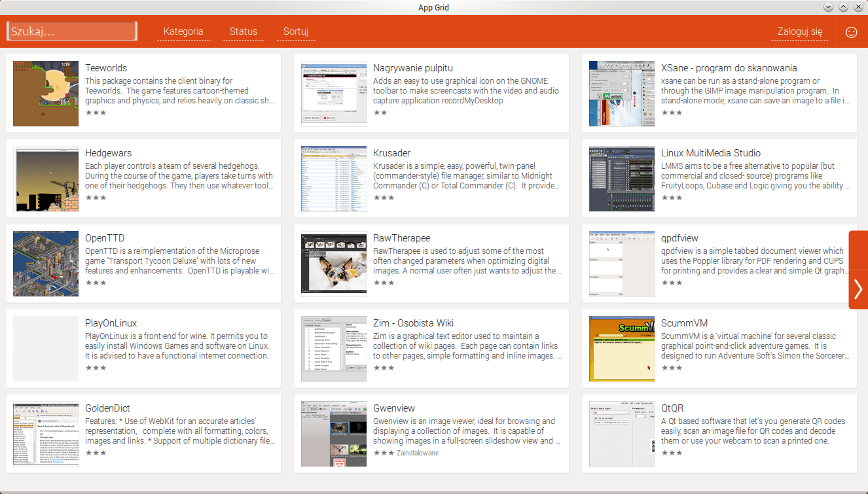Open the Nagrywanie pulpitu thumbnail
868x494 pixels.
point(334,94)
